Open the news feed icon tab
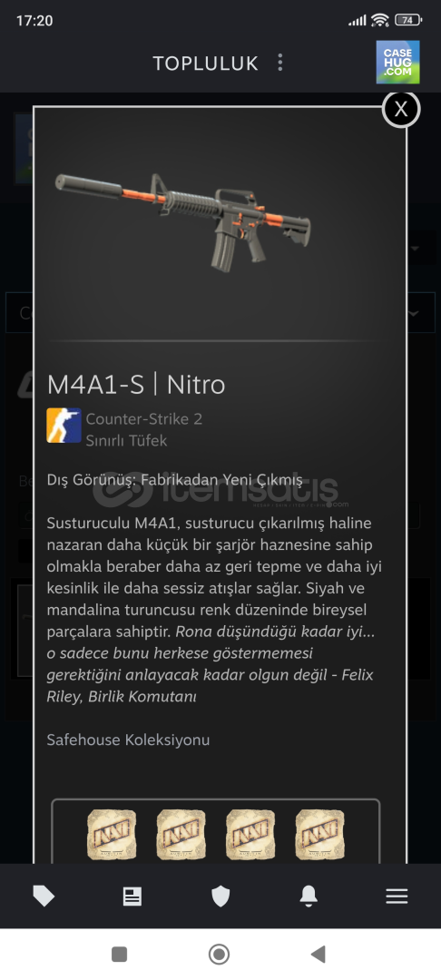 (132, 897)
